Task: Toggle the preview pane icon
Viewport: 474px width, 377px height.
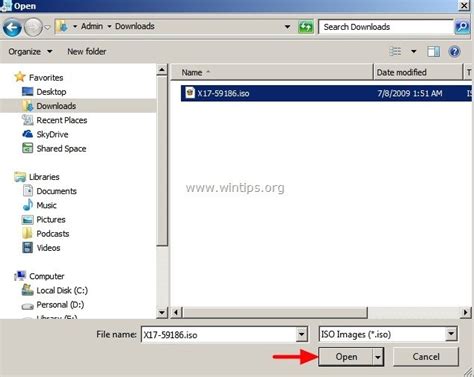Action: point(433,52)
